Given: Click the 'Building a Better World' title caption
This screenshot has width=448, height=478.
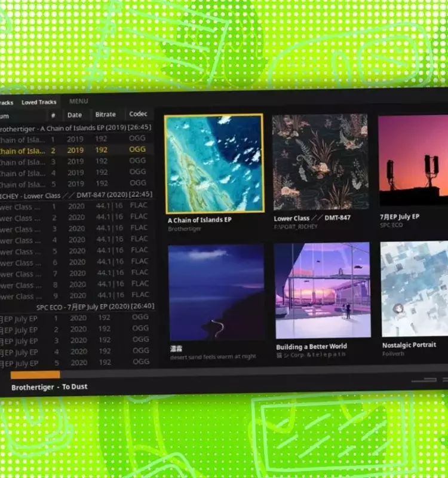Looking at the screenshot, I should [311, 347].
